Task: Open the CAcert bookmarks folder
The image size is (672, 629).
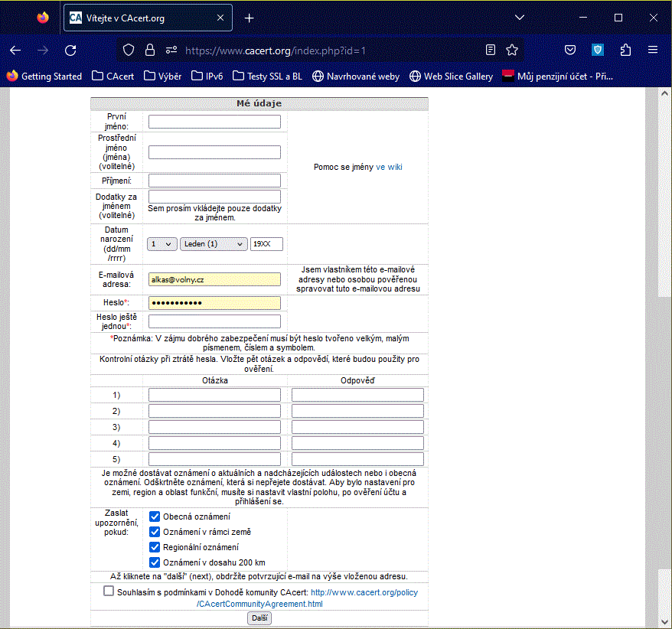Action: click(113, 77)
